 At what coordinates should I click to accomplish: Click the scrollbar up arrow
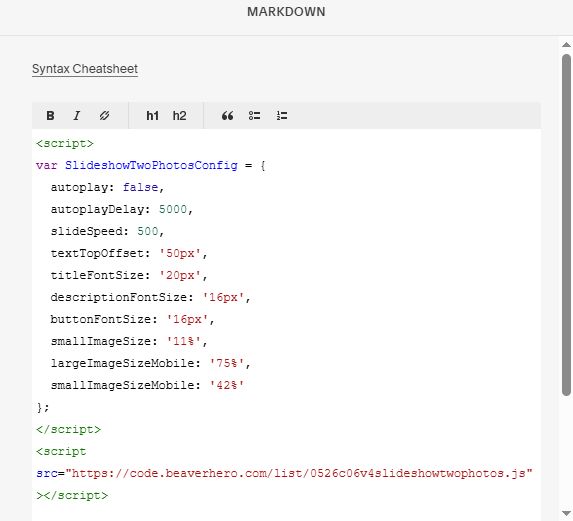click(x=566, y=45)
